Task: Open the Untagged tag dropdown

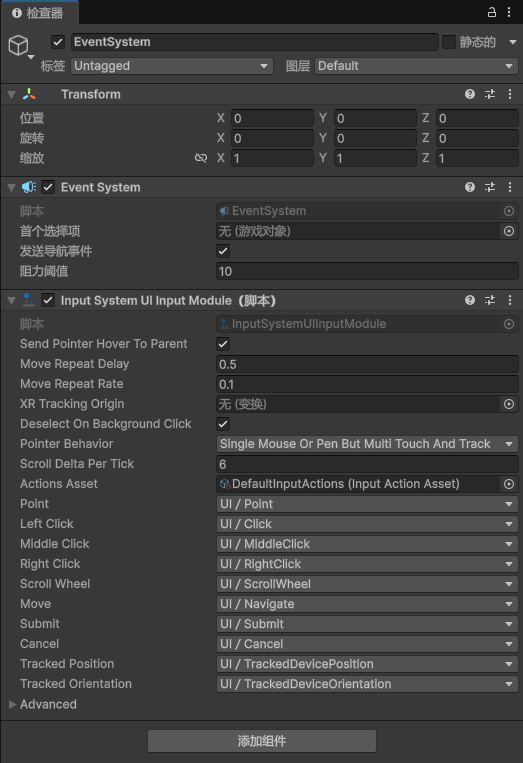Action: (x=172, y=66)
